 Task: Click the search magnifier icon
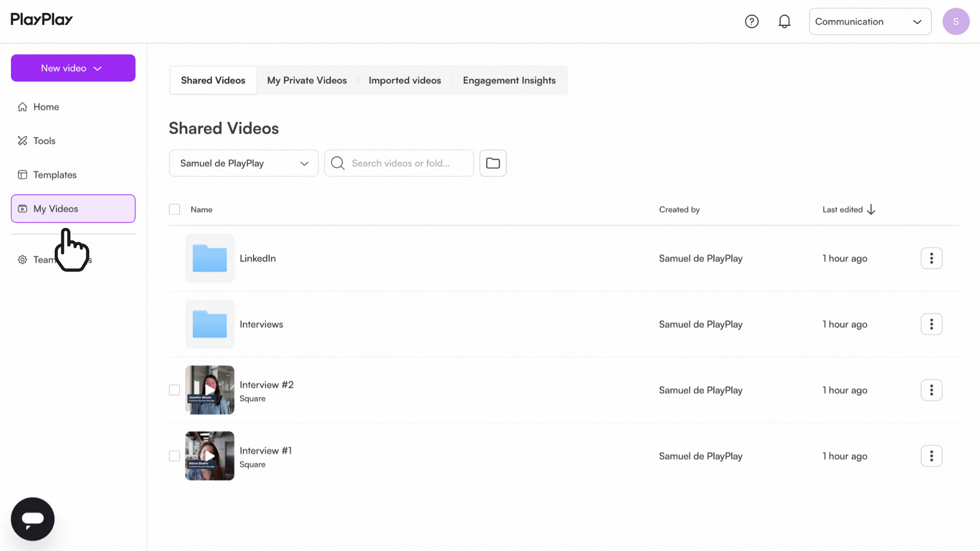click(337, 163)
